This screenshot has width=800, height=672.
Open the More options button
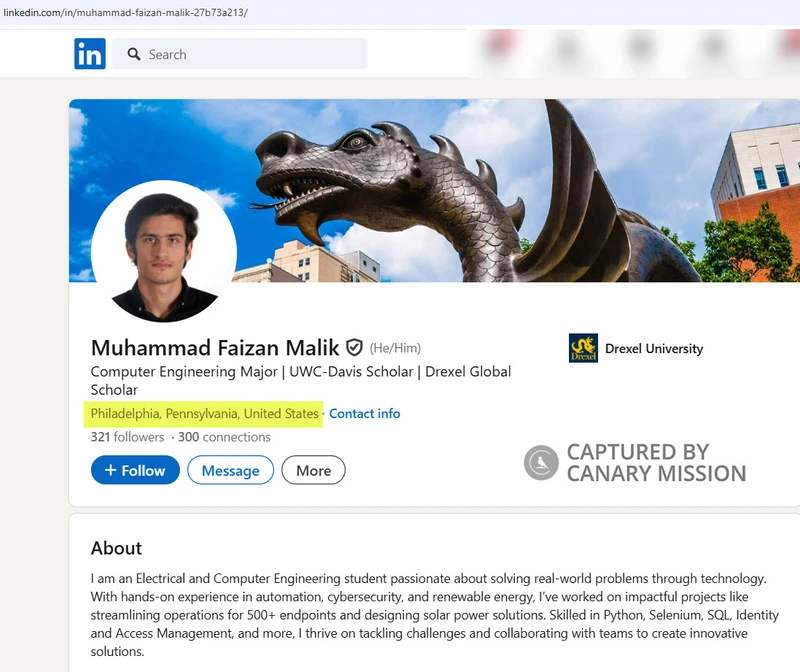(x=313, y=470)
